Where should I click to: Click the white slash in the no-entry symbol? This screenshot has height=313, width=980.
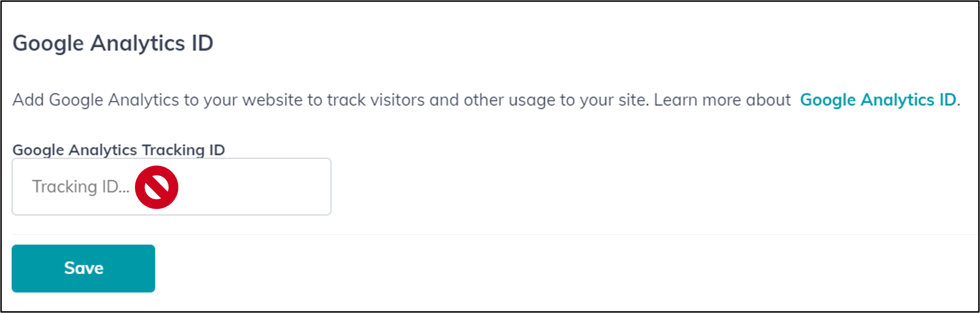[x=156, y=187]
